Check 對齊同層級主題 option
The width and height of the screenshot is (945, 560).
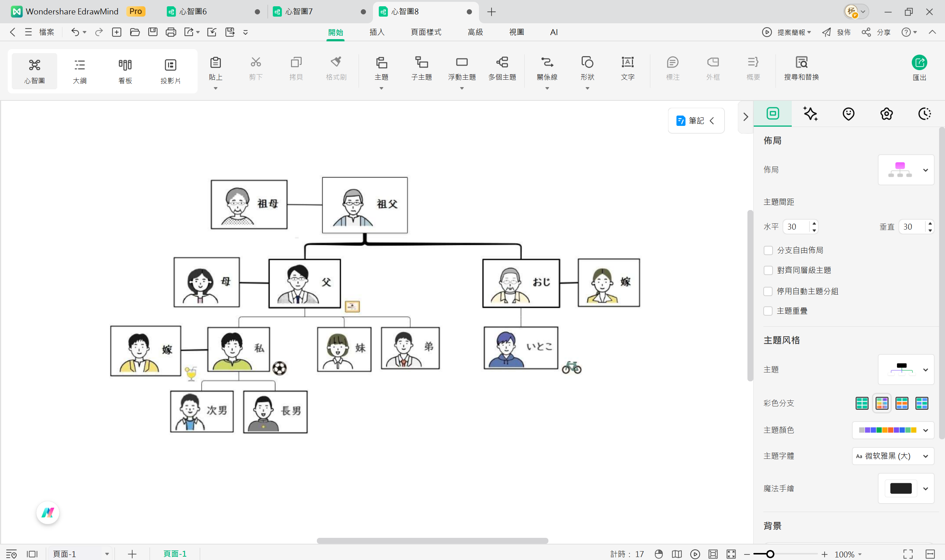click(x=768, y=271)
